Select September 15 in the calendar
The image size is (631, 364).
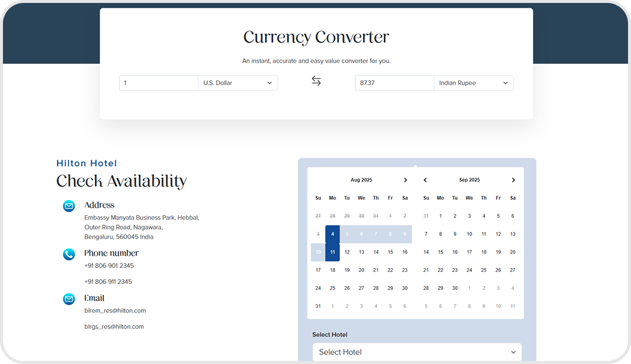[x=440, y=252]
